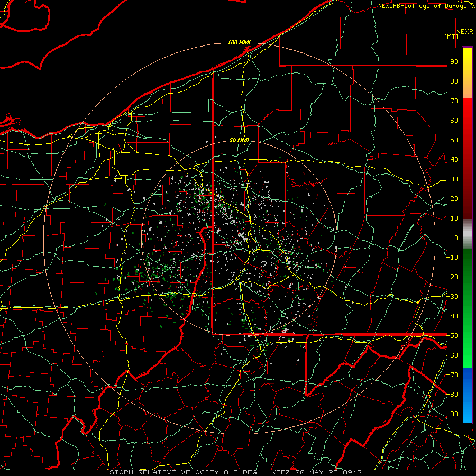
Task: Click the 90 value on the velocity scale
Action: tap(454, 62)
